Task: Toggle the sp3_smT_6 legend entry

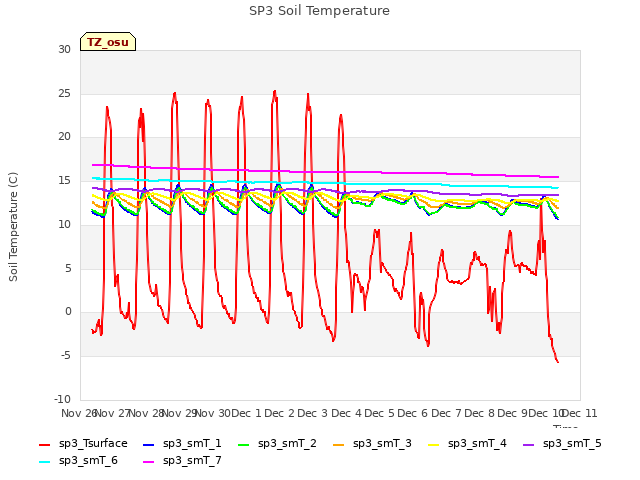Action: (78, 460)
